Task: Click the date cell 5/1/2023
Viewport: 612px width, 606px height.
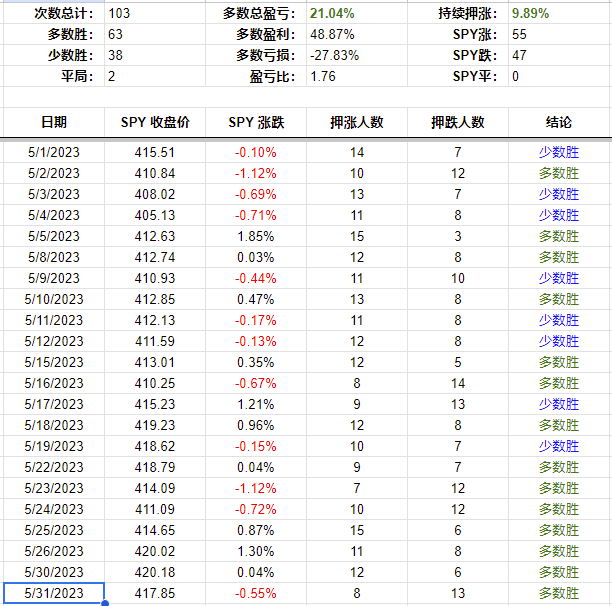Action: (54, 152)
